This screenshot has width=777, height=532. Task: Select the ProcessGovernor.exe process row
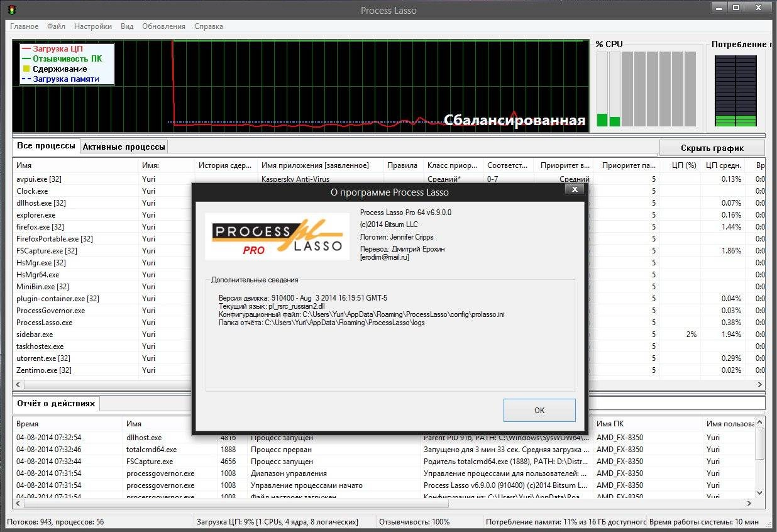50,311
